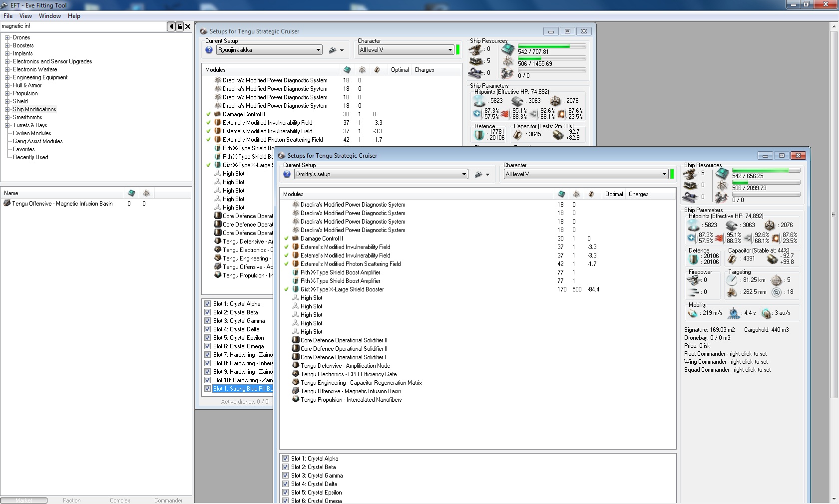Uncheck the Strong Blue Pill booster checkbox

click(x=207, y=389)
